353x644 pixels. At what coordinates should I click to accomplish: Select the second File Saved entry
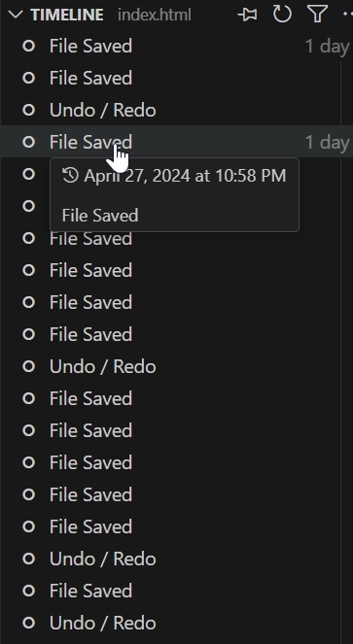[177, 78]
